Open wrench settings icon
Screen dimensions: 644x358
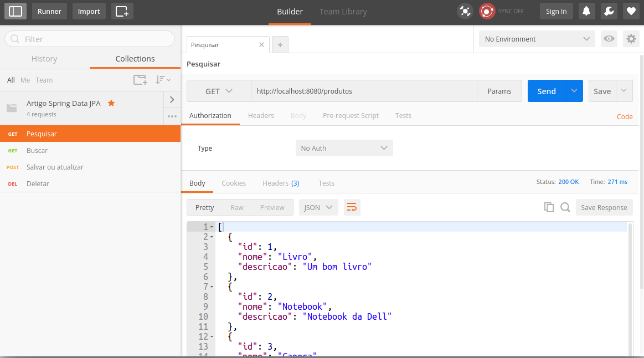[x=609, y=11]
